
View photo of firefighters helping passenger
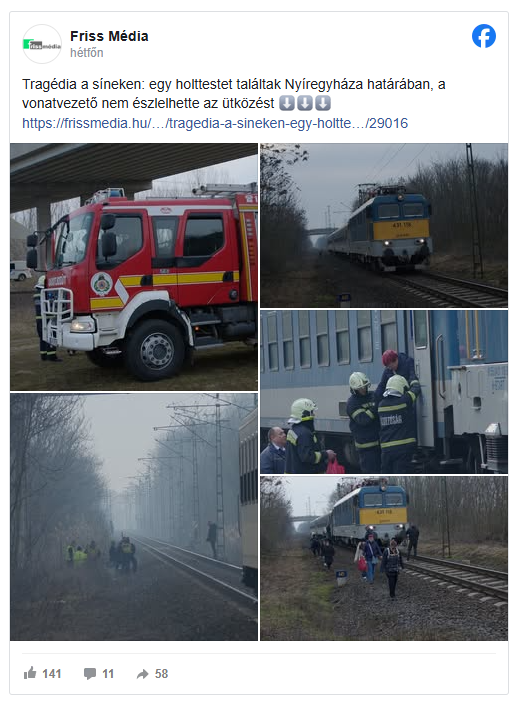tap(384, 392)
